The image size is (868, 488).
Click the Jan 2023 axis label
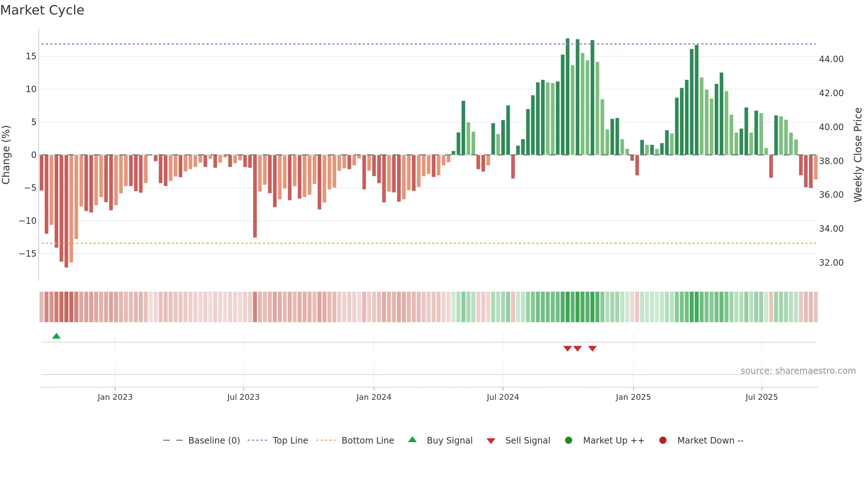point(115,397)
